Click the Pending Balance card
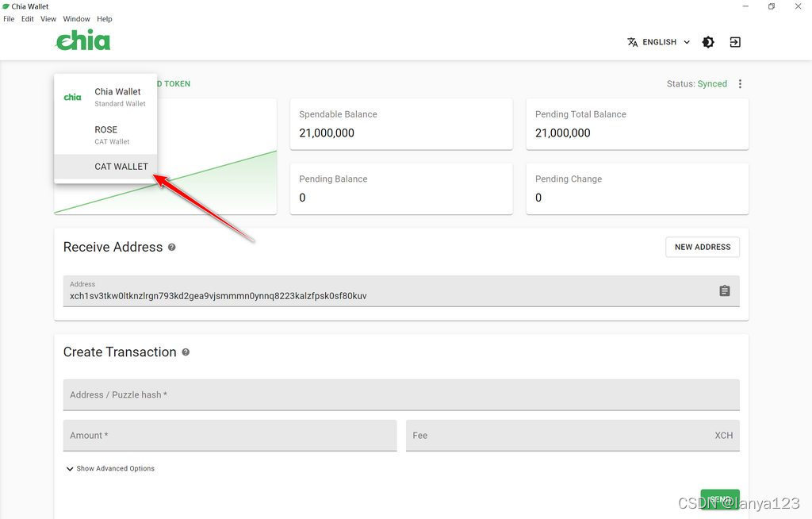Viewport: 812px width, 519px height. [400, 189]
